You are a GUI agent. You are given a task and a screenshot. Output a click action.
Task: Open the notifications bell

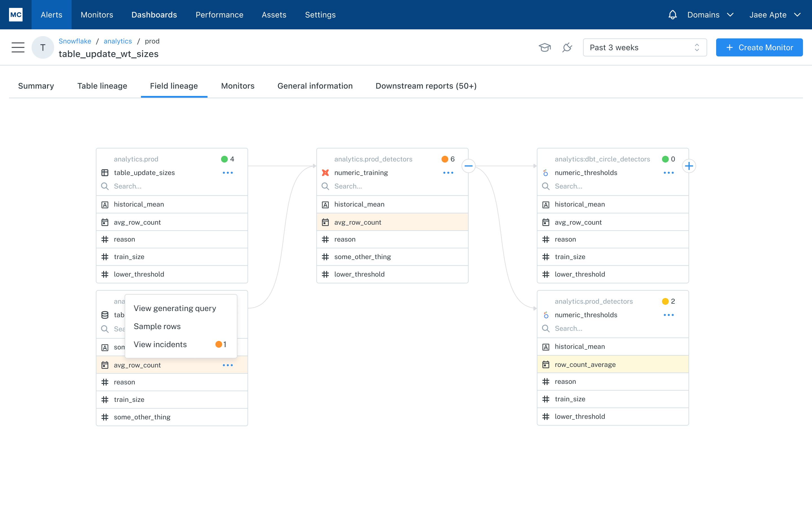point(672,15)
